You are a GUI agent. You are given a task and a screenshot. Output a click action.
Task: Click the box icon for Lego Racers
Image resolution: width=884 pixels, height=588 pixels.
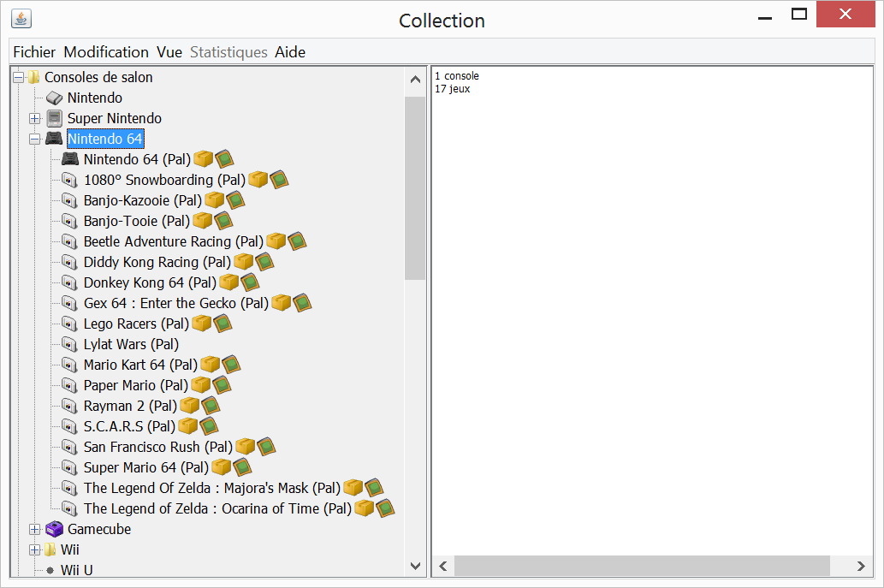201,323
